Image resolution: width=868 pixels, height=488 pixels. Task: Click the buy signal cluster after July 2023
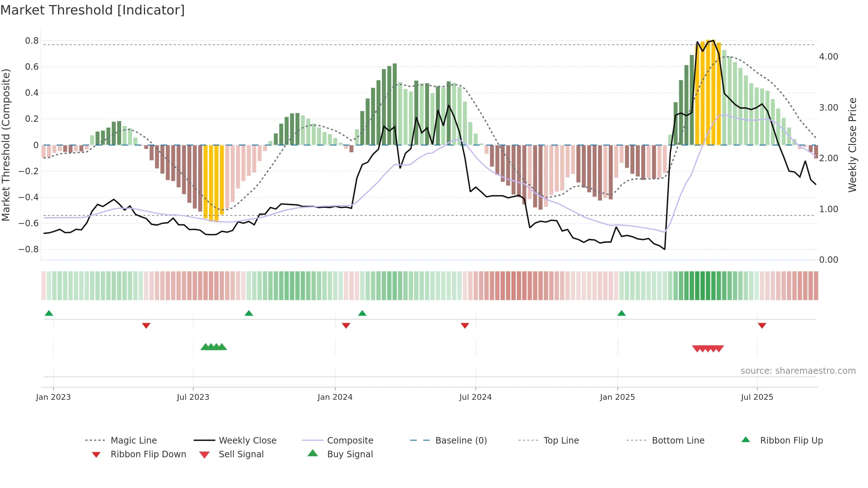pos(214,347)
